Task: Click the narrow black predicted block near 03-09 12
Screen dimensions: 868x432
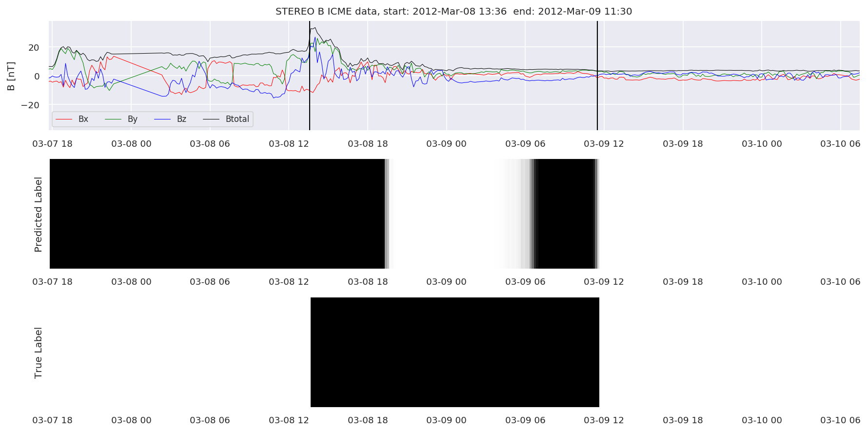Action: [x=565, y=214]
